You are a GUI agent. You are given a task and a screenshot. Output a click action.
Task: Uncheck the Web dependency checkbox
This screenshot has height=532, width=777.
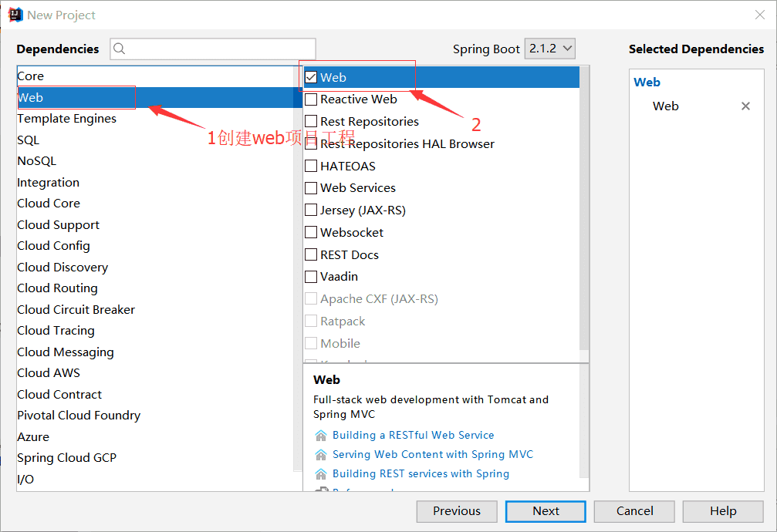[x=311, y=77]
